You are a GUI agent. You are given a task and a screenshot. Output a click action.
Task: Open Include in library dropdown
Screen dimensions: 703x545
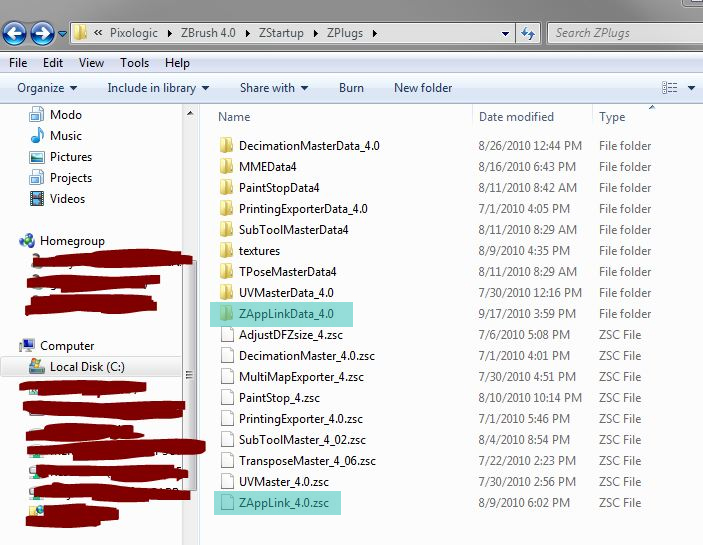[158, 88]
